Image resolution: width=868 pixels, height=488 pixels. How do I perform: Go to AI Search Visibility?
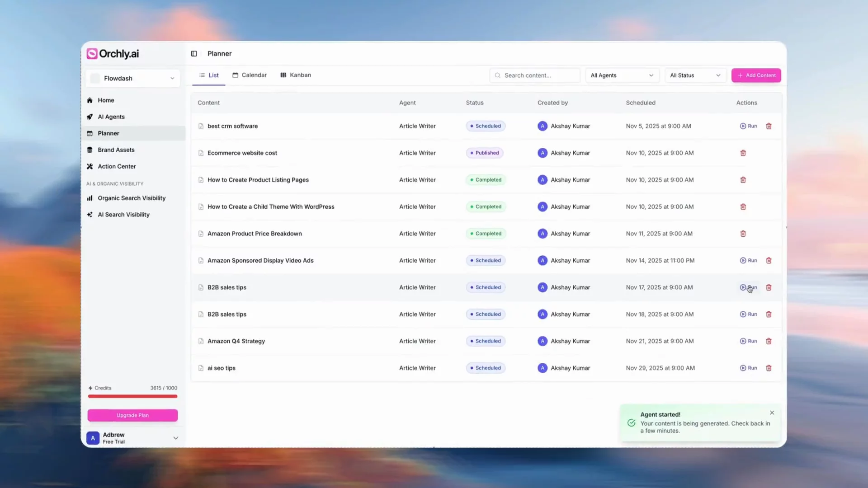click(x=123, y=215)
